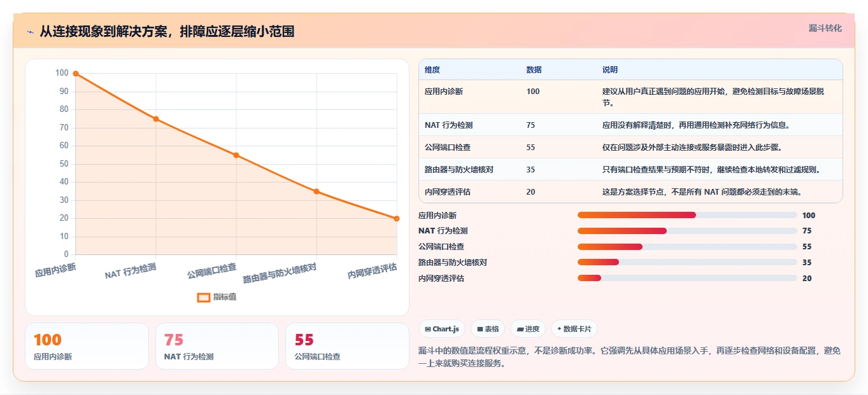Screen dimensions: 868x395
Task: Click the x-axis label 内网穿透评估 on the chart
Action: point(373,271)
